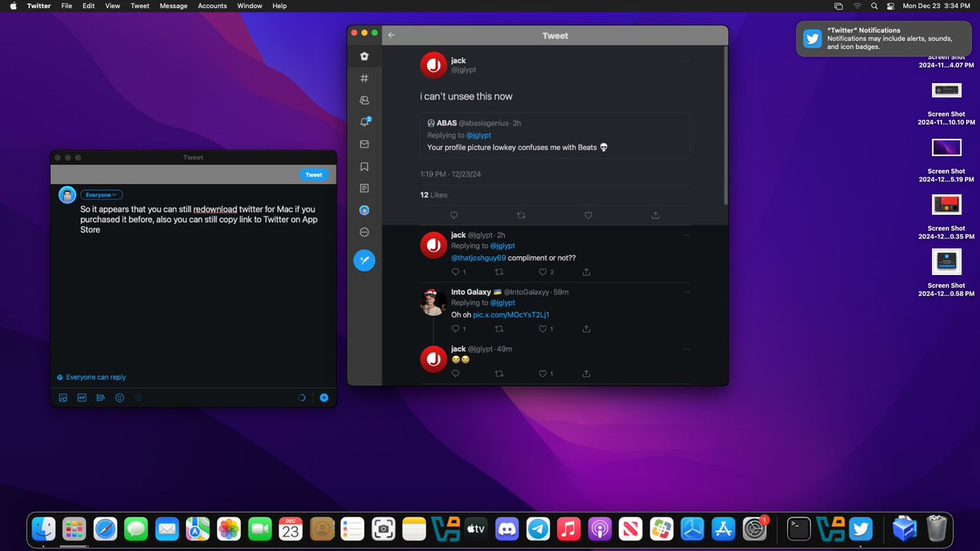
Task: Retweet the main 'i can't unsee this now' tweet
Action: pyautogui.click(x=522, y=216)
